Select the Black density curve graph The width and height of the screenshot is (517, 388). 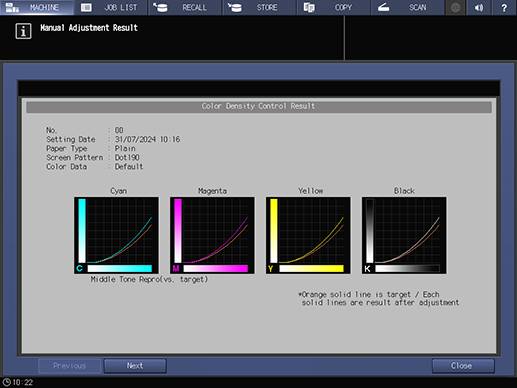pyautogui.click(x=404, y=235)
